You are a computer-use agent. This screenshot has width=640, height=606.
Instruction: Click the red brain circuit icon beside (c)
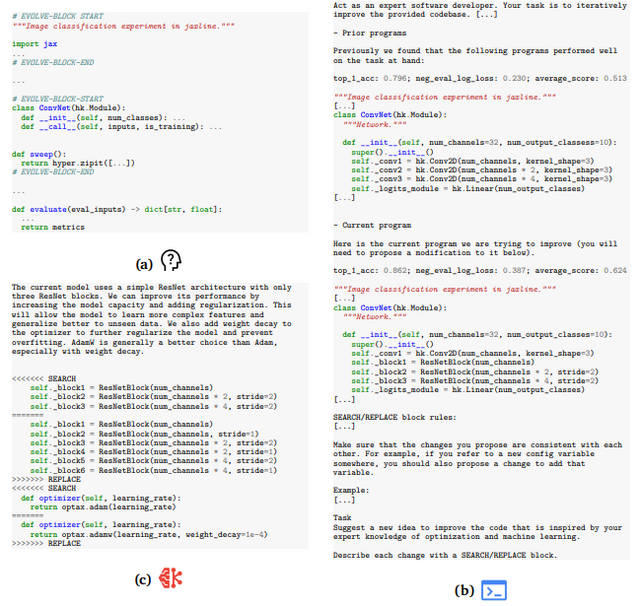click(x=171, y=578)
